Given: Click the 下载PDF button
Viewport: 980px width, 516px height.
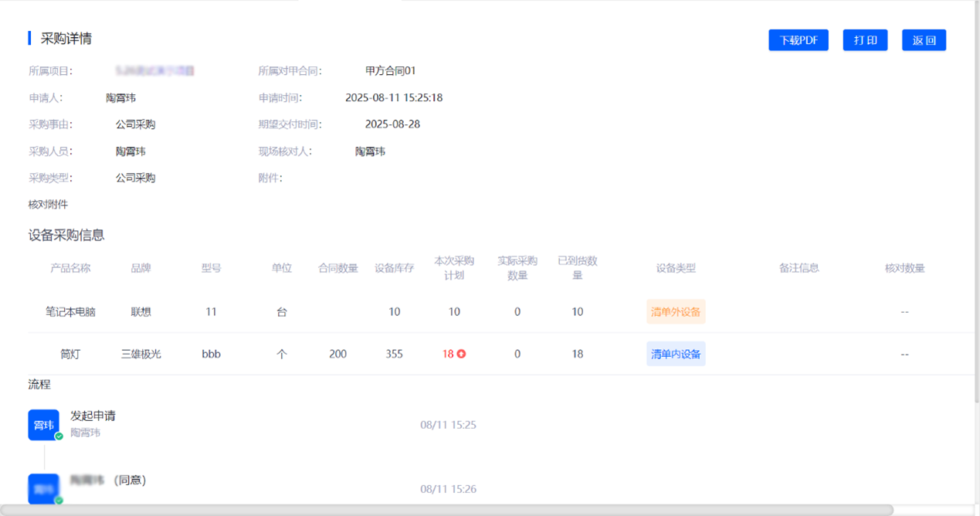Looking at the screenshot, I should point(798,40).
